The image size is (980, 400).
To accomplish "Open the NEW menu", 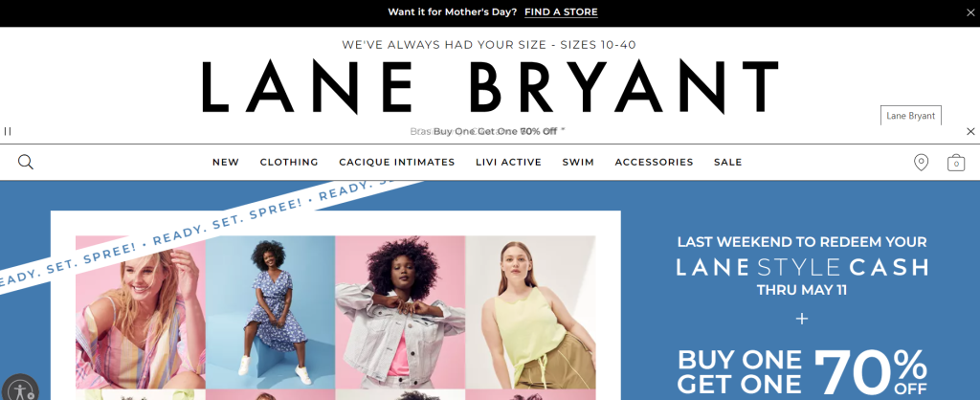I will pos(226,162).
